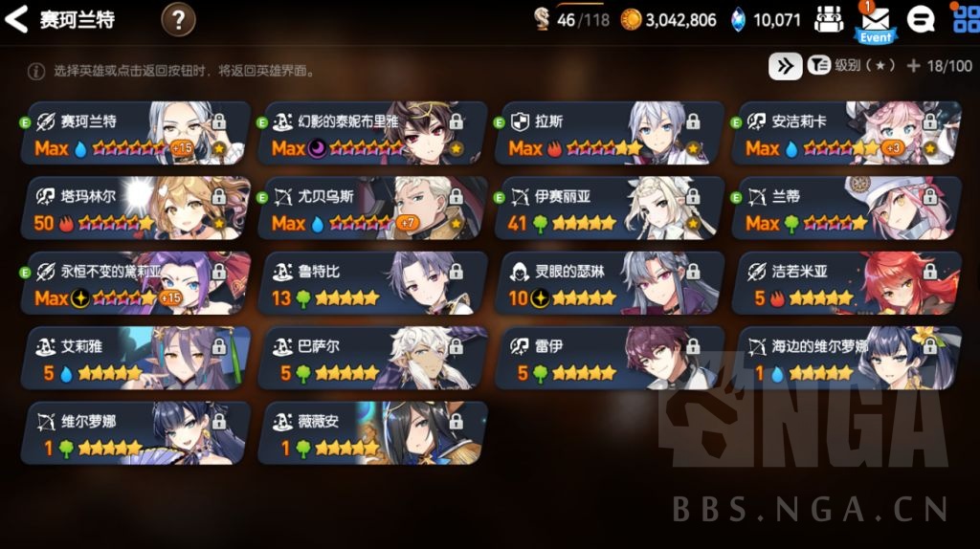
Task: Toggle lock on 薇薇安 hero card
Action: point(457,421)
